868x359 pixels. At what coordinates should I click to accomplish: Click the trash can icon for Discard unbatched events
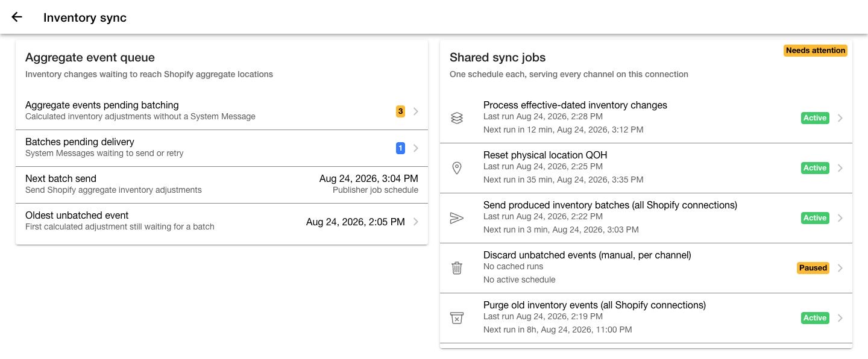point(457,268)
